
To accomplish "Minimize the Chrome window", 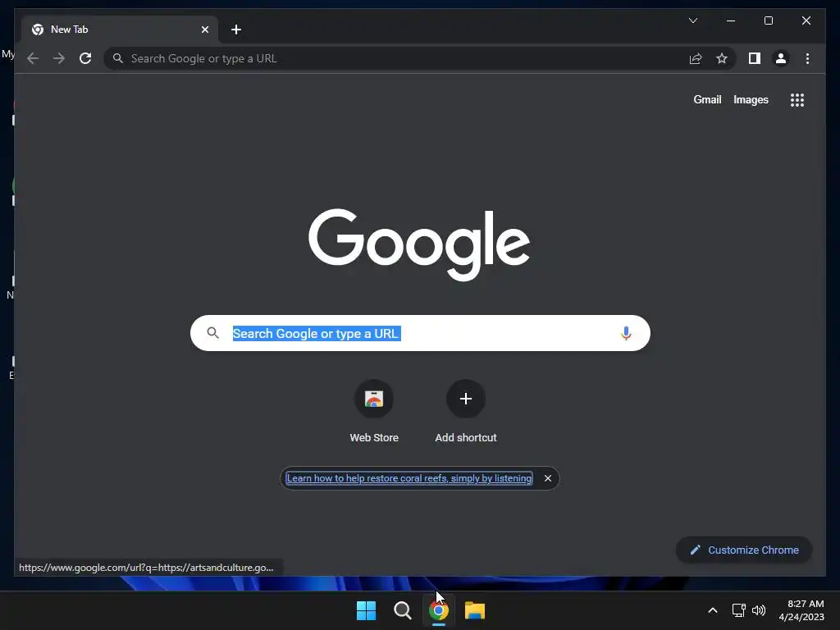I will [731, 21].
